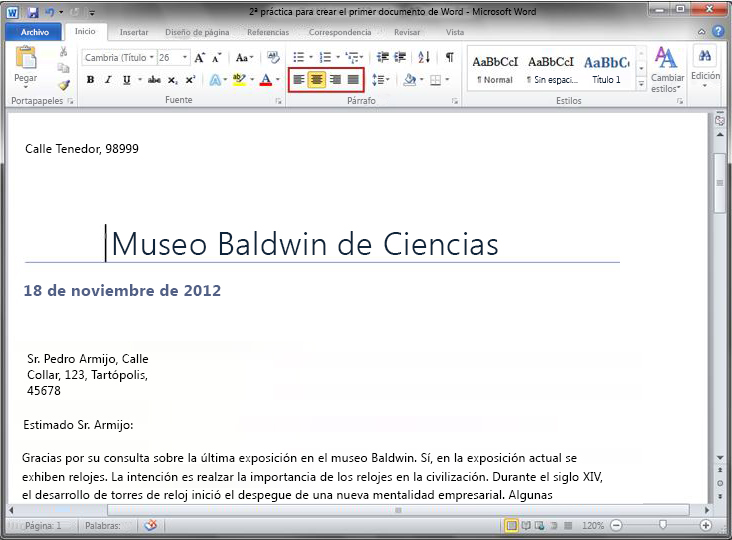Toggle superscript formatting
732x540 pixels.
click(x=190, y=80)
